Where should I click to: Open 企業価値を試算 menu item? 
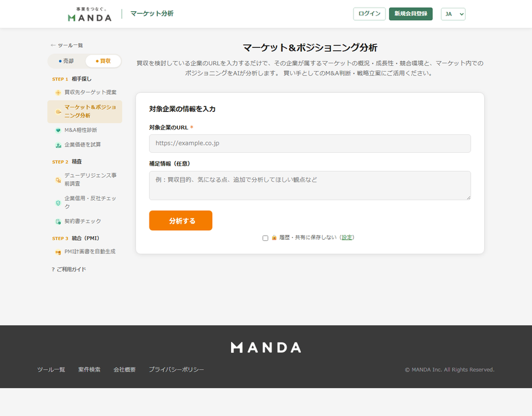85,144
